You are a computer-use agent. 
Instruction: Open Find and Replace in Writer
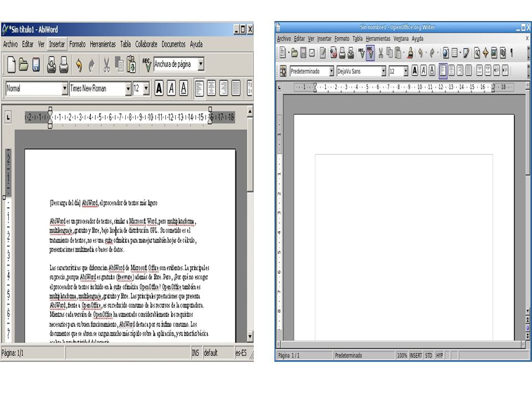click(477, 53)
